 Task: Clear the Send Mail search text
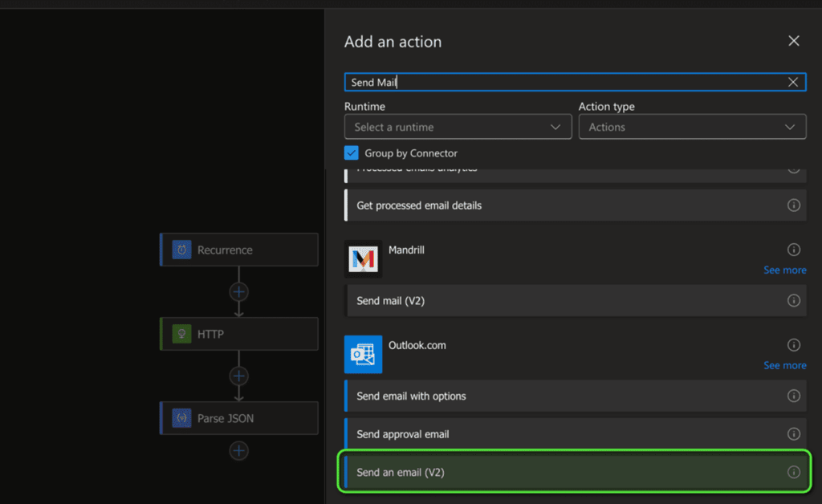coord(793,81)
